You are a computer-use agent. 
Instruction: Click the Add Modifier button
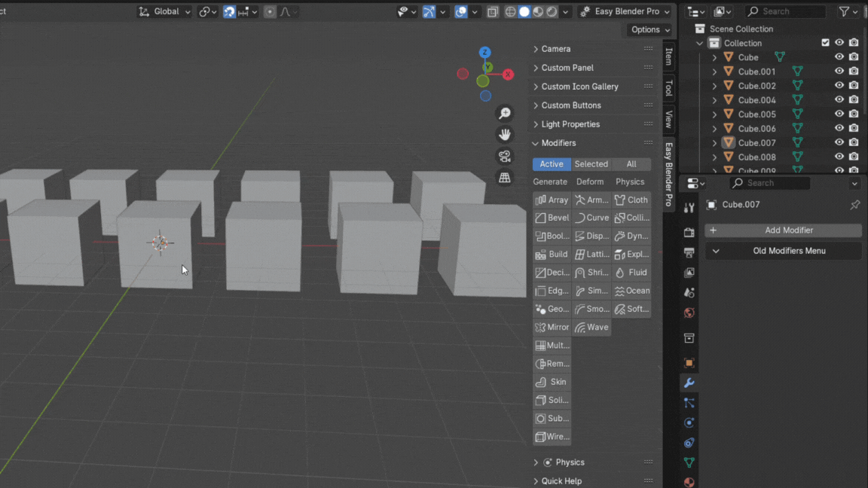783,230
